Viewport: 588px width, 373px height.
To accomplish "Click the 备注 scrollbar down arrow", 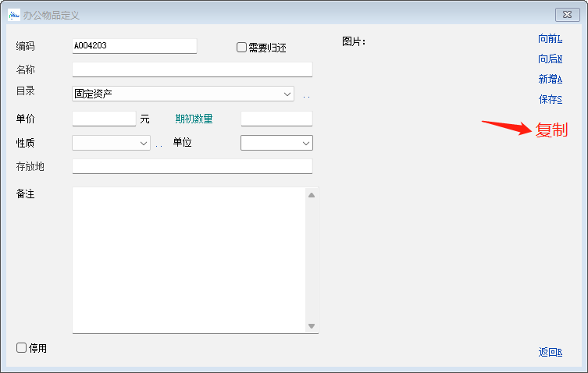I will tap(312, 326).
